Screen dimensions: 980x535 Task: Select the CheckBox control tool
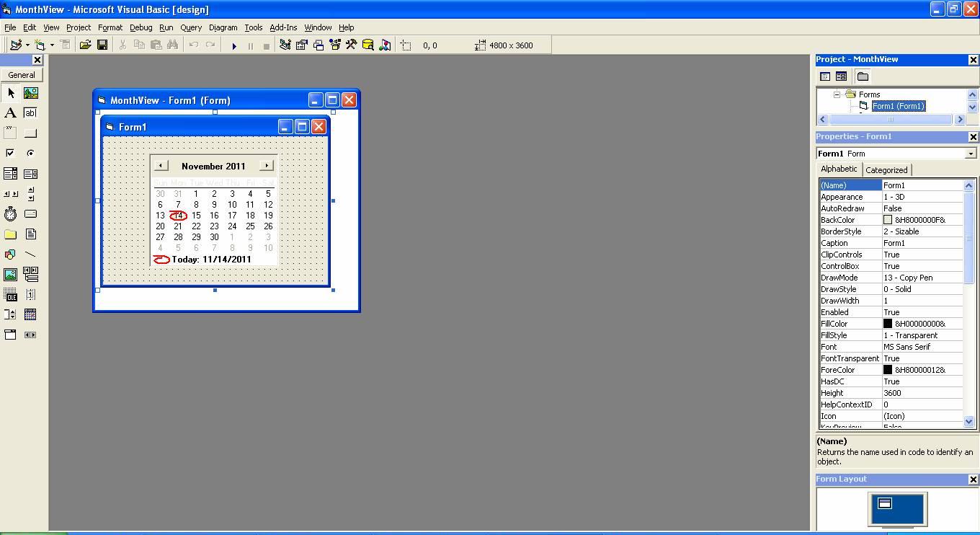pos(10,154)
